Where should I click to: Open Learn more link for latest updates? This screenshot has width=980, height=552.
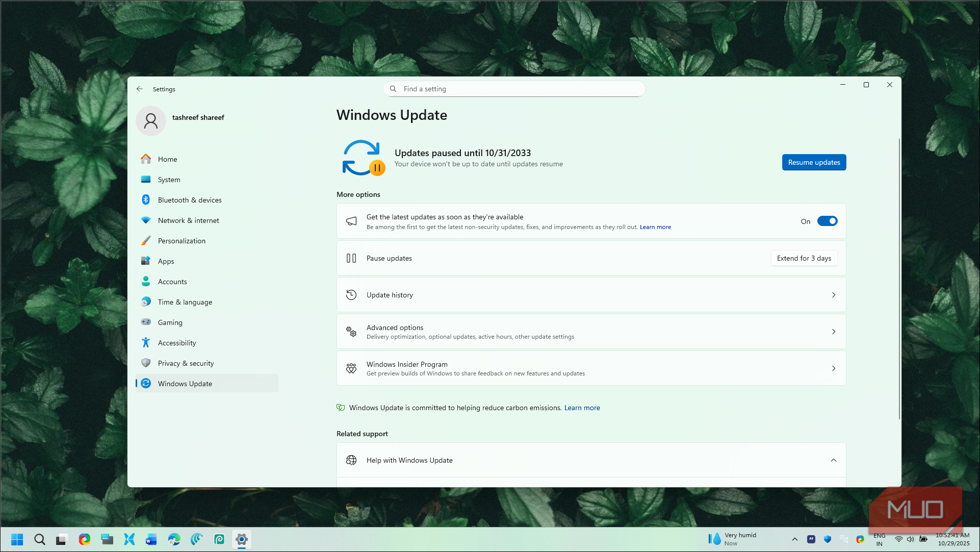click(655, 227)
